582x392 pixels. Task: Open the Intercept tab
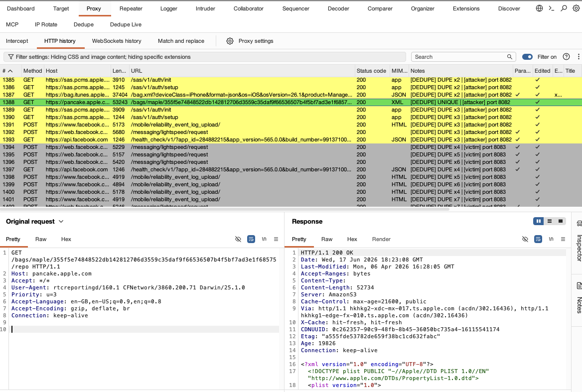coord(17,41)
